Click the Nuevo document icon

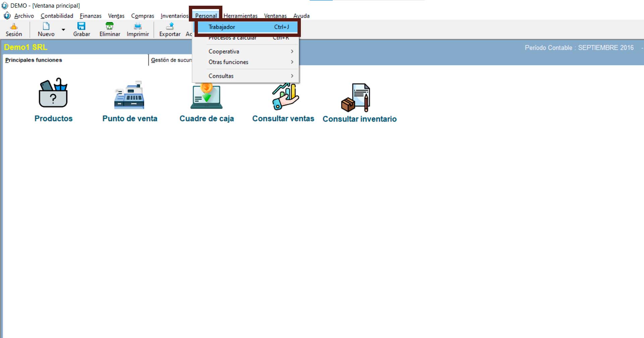(46, 27)
